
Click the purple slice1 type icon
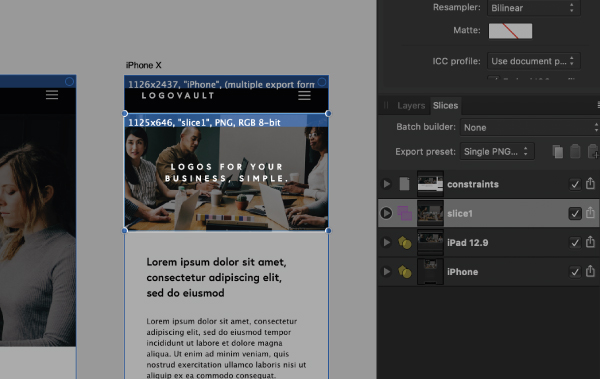[404, 213]
